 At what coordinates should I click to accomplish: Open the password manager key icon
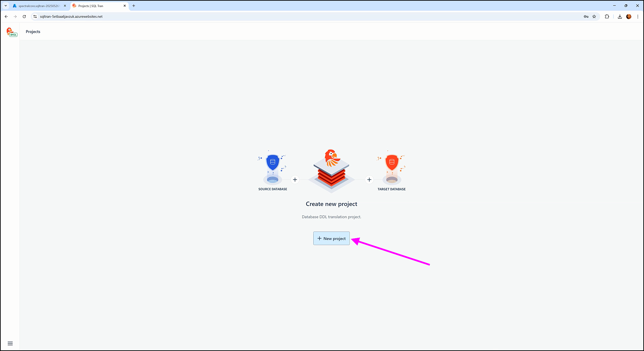[x=586, y=16]
